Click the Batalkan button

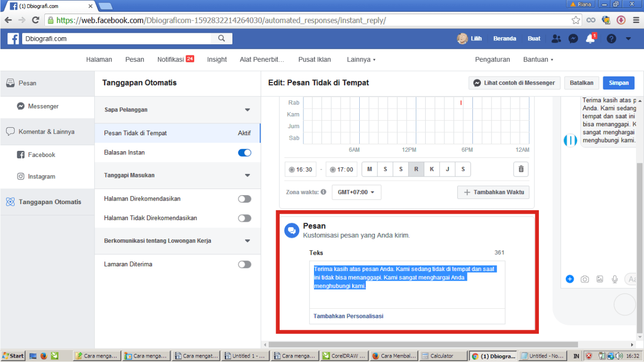582,83
